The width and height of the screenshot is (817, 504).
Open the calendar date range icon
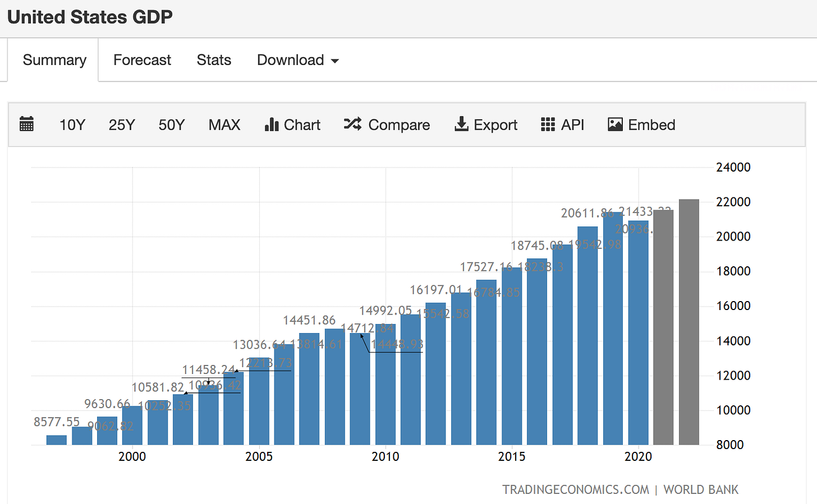(26, 124)
